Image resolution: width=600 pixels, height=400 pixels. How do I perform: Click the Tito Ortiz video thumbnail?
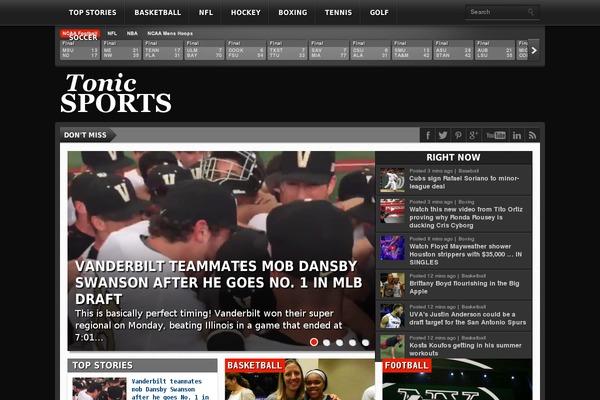(392, 211)
